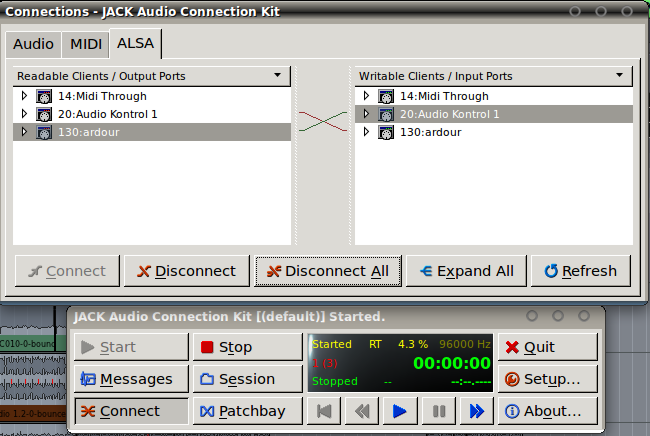Screen dimensions: 650x436
Task: Toggle the Messages window button
Action: click(130, 379)
